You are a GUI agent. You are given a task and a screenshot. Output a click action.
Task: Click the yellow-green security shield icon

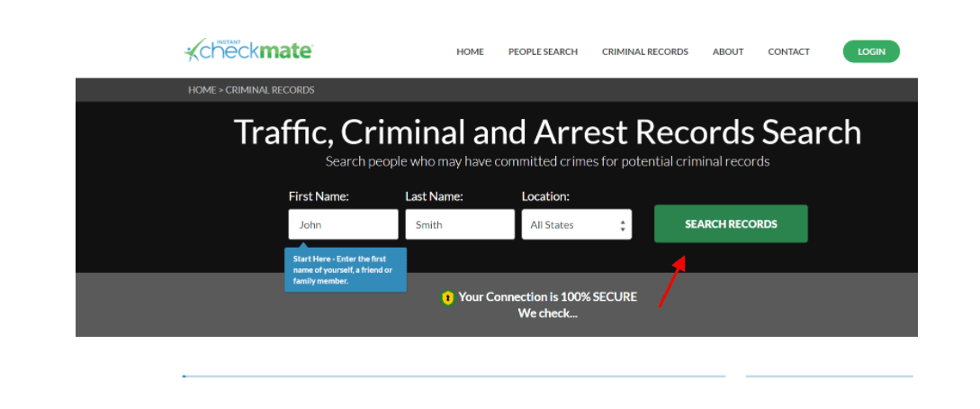447,297
